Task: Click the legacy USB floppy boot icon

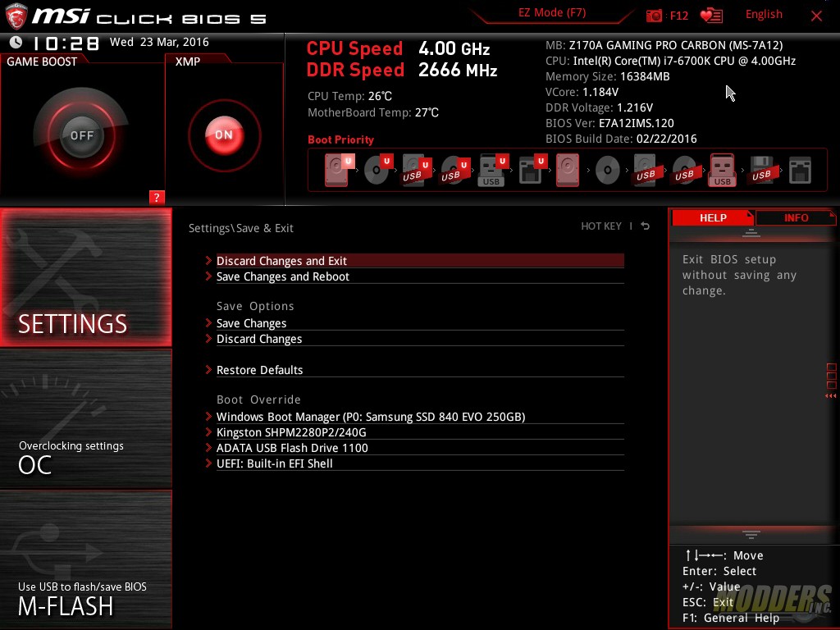Action: [761, 170]
